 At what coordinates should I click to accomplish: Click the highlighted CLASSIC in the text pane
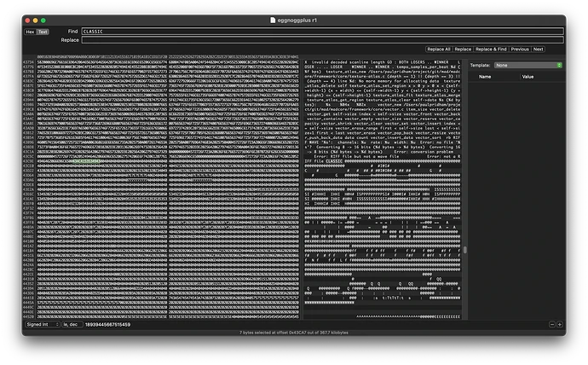pyautogui.click(x=334, y=161)
